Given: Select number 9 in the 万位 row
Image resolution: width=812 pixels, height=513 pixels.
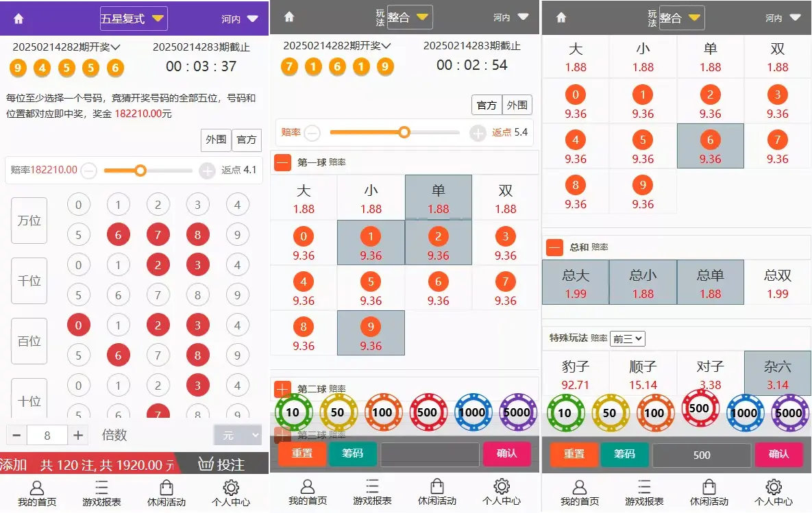Looking at the screenshot, I should (x=237, y=235).
